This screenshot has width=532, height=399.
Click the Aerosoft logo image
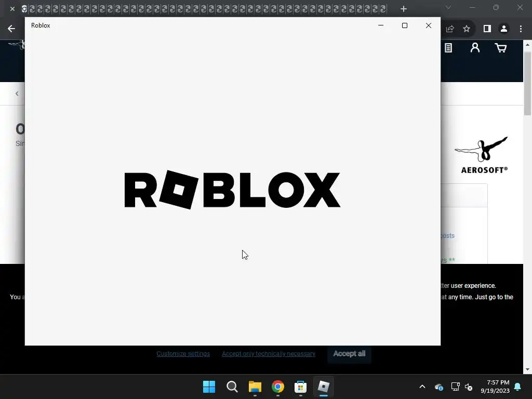pos(482,155)
